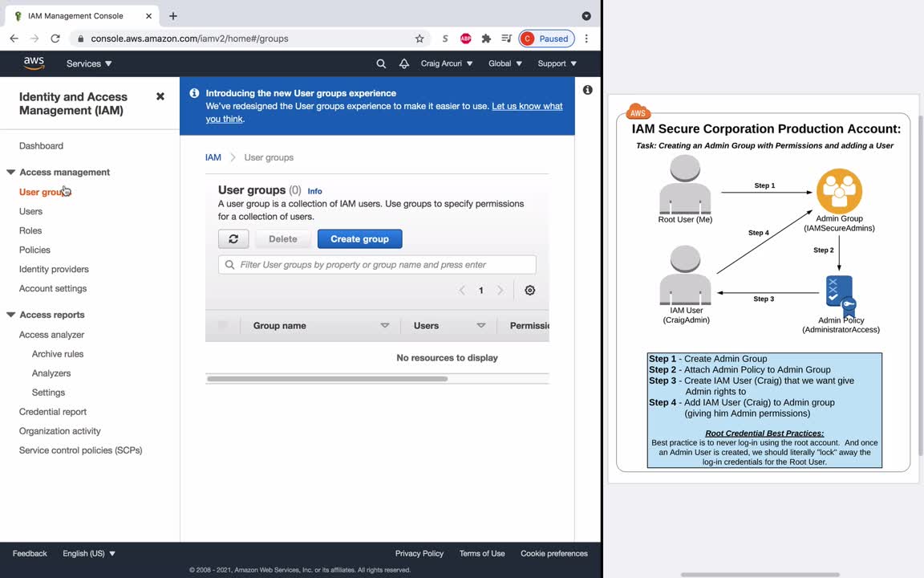
Task: Open table settings gear icon
Action: pyautogui.click(x=529, y=290)
